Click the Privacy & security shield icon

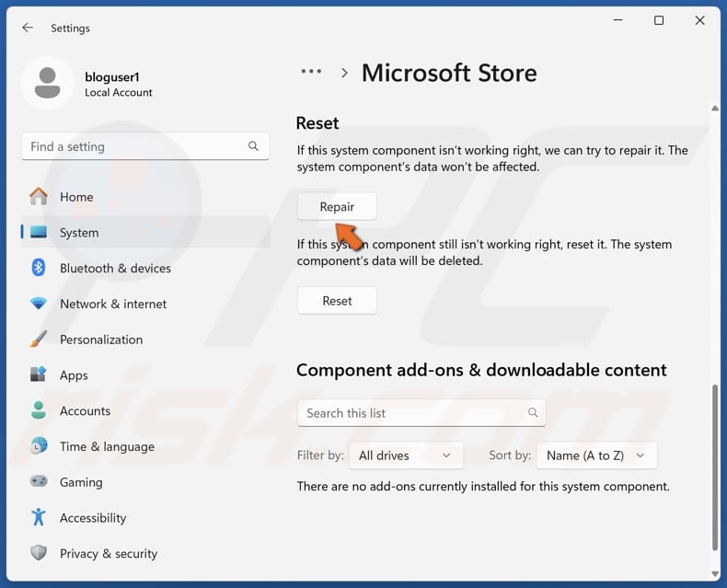(39, 553)
